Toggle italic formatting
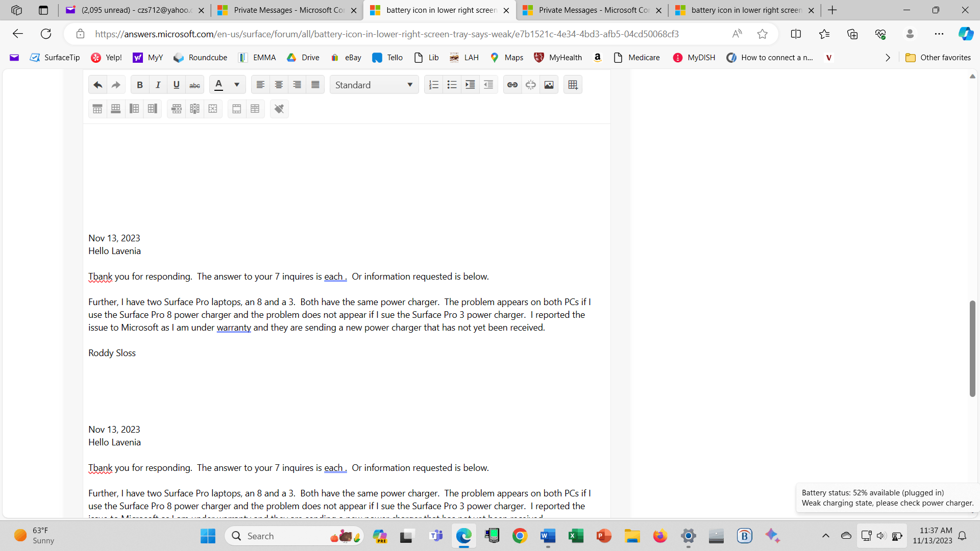Viewport: 980px width, 551px height. [x=158, y=85]
